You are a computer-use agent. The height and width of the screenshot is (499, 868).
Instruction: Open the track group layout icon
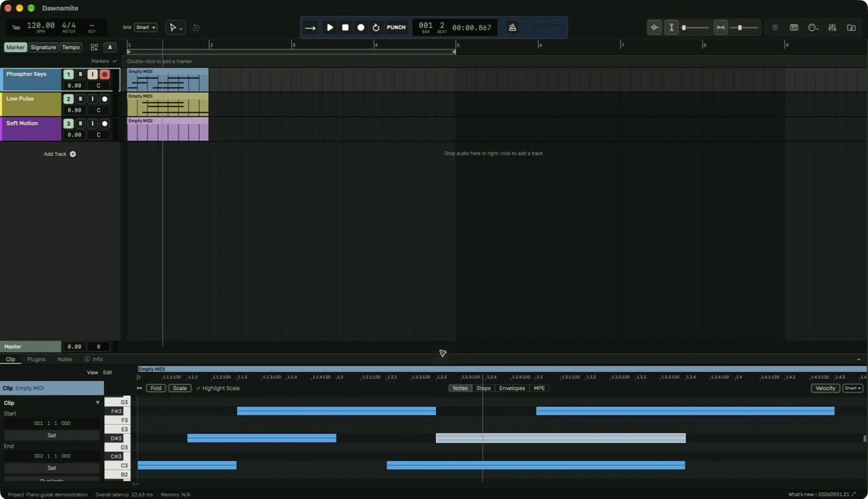coord(94,47)
